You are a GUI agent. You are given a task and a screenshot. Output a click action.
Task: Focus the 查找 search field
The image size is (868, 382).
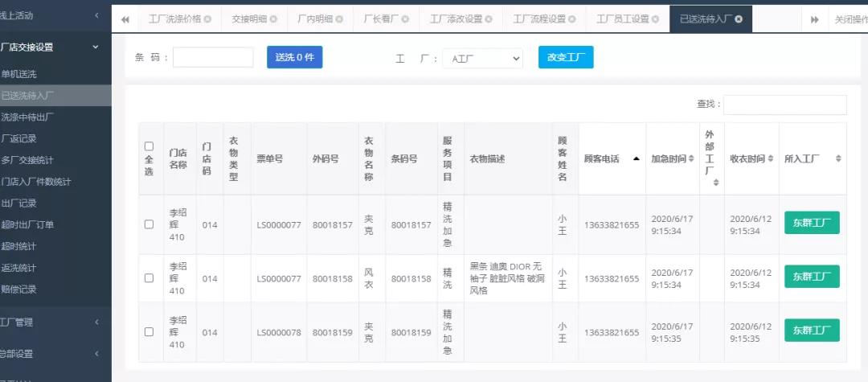(x=785, y=105)
